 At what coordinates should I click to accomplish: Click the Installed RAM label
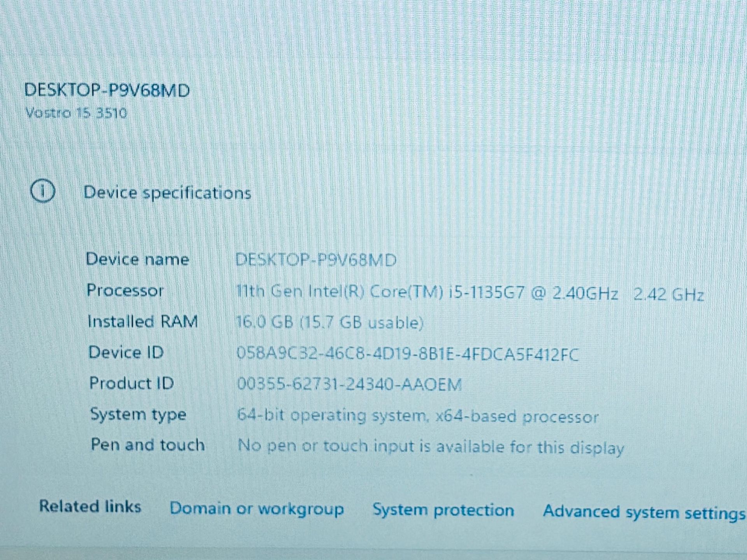tap(143, 322)
